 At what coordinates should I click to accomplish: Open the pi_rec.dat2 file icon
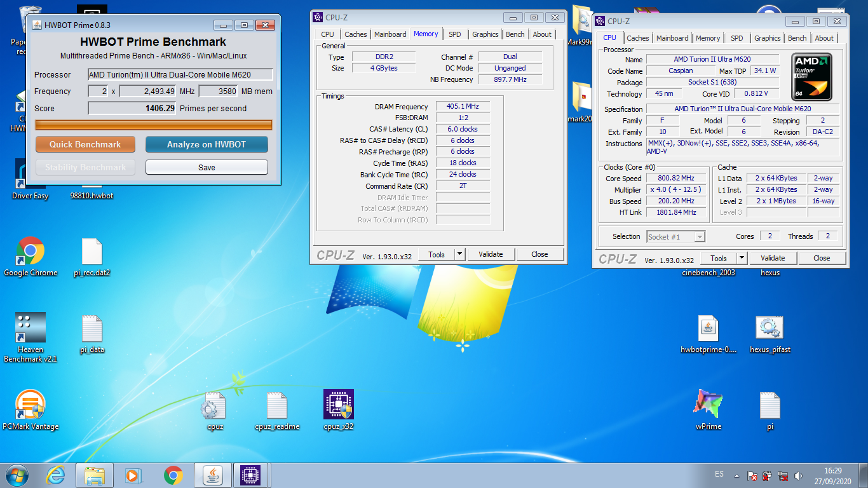coord(92,257)
